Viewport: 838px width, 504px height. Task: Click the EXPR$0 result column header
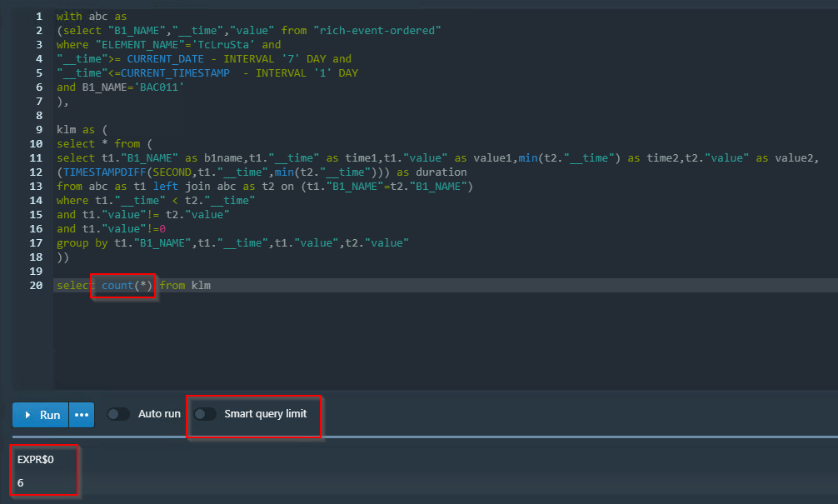(35, 460)
